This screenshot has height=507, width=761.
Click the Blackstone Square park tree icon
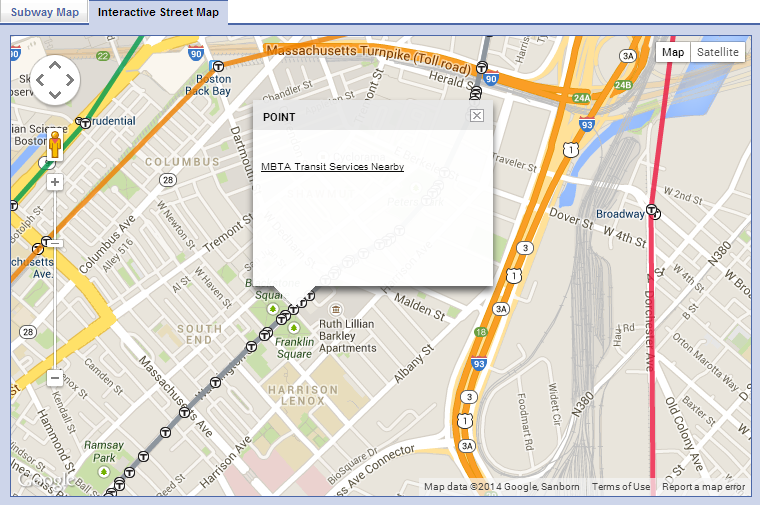pos(273,309)
